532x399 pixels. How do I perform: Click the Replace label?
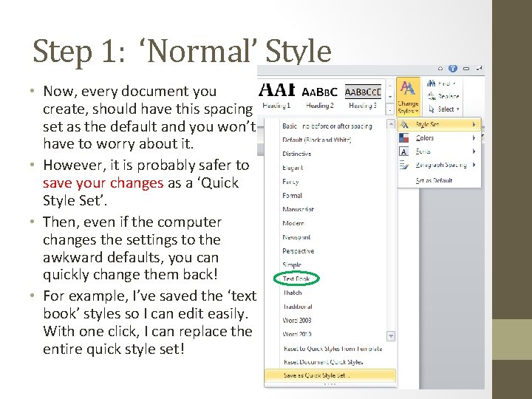click(x=449, y=96)
